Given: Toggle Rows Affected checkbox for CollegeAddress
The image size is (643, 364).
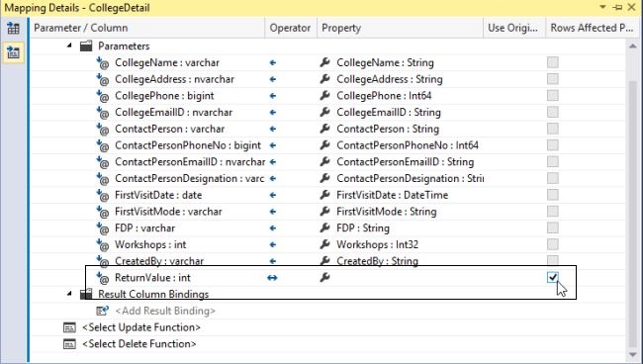Looking at the screenshot, I should (553, 79).
